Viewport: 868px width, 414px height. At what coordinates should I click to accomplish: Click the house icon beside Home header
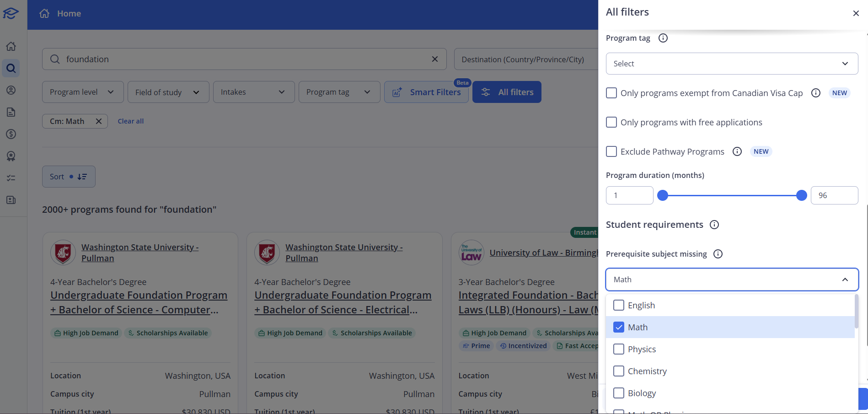pyautogui.click(x=44, y=13)
